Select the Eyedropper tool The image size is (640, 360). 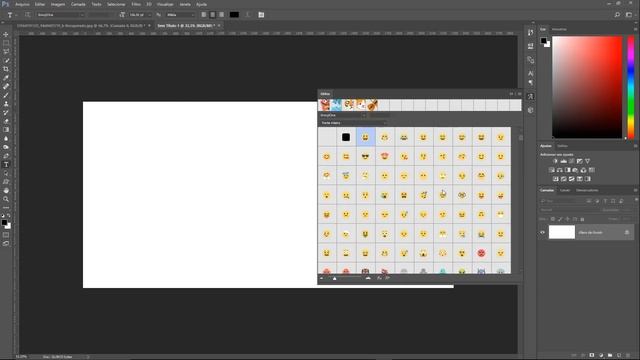point(6,78)
